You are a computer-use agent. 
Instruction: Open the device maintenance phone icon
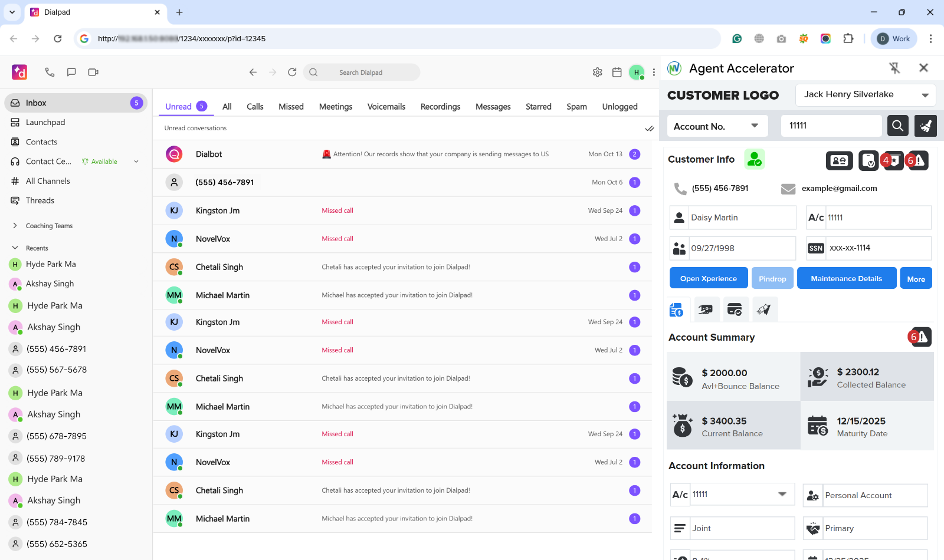868,160
